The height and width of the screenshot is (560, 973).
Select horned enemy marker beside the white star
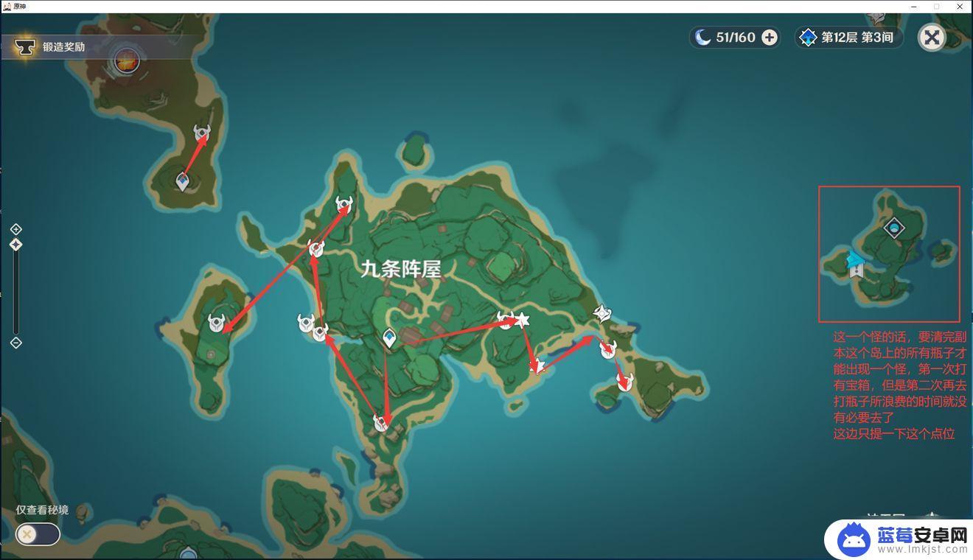pyautogui.click(x=505, y=320)
